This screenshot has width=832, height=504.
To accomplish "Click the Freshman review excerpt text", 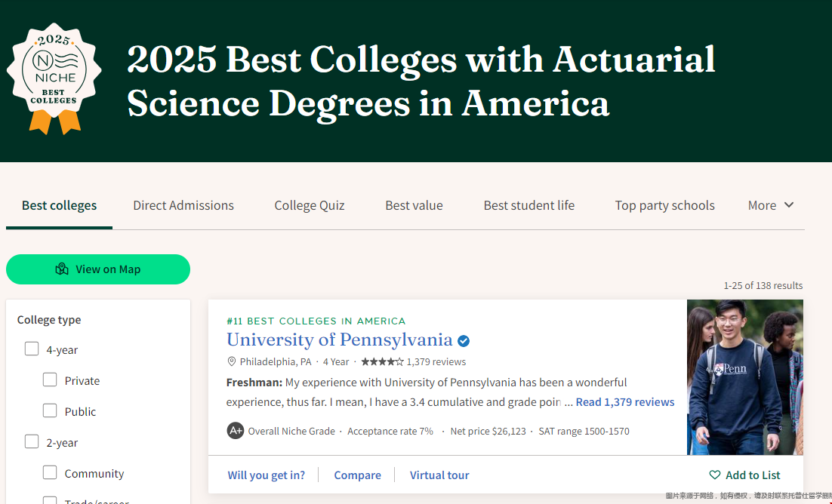I will (x=427, y=392).
